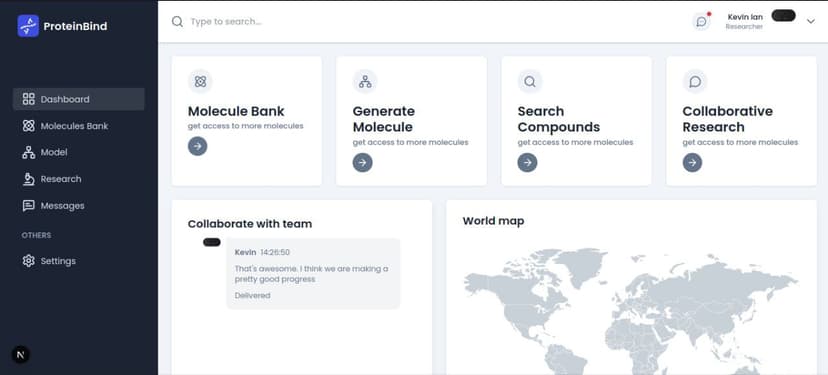This screenshot has width=828, height=375.
Task: Click the Search Compounds card title
Action: click(x=559, y=119)
